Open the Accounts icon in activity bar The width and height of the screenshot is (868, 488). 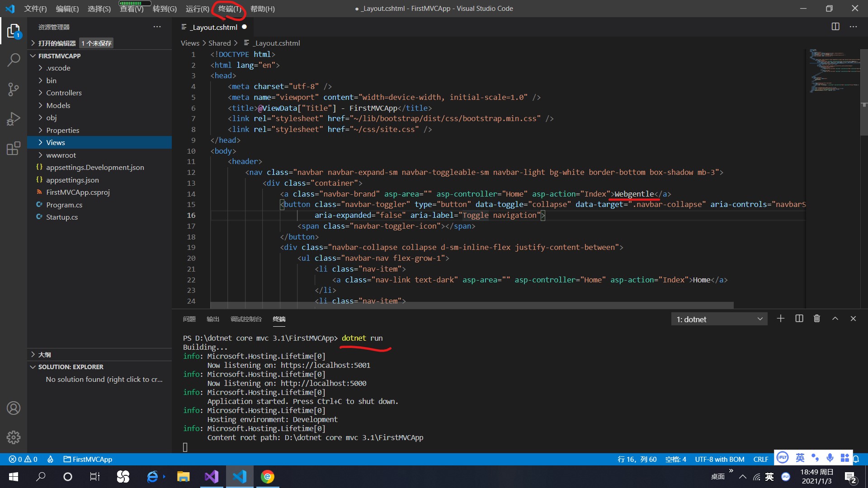pos(14,408)
